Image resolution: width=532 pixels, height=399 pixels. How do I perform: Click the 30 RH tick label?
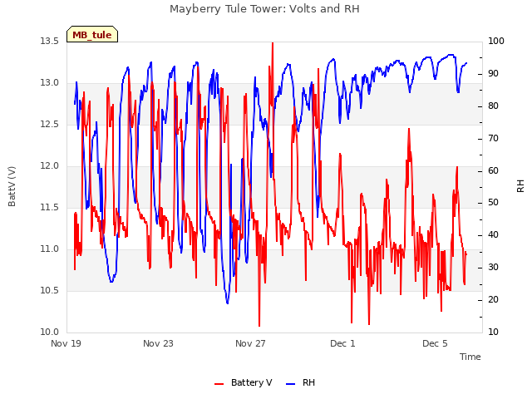coord(493,268)
